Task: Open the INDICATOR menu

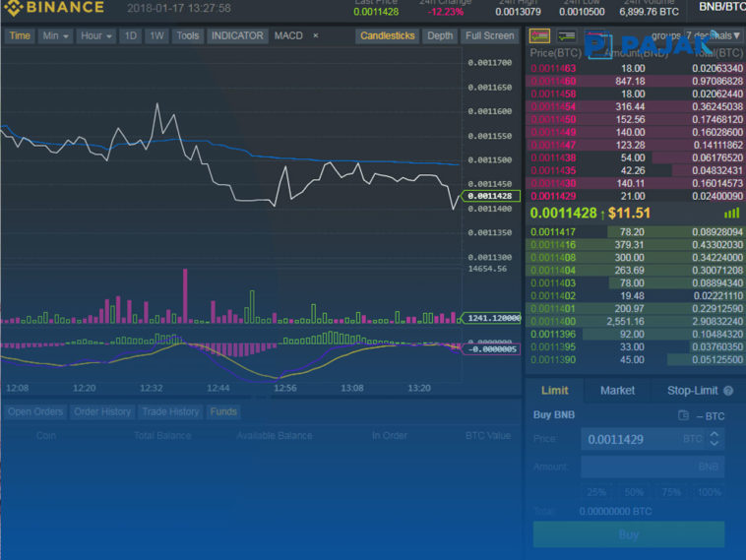Action: pos(237,35)
